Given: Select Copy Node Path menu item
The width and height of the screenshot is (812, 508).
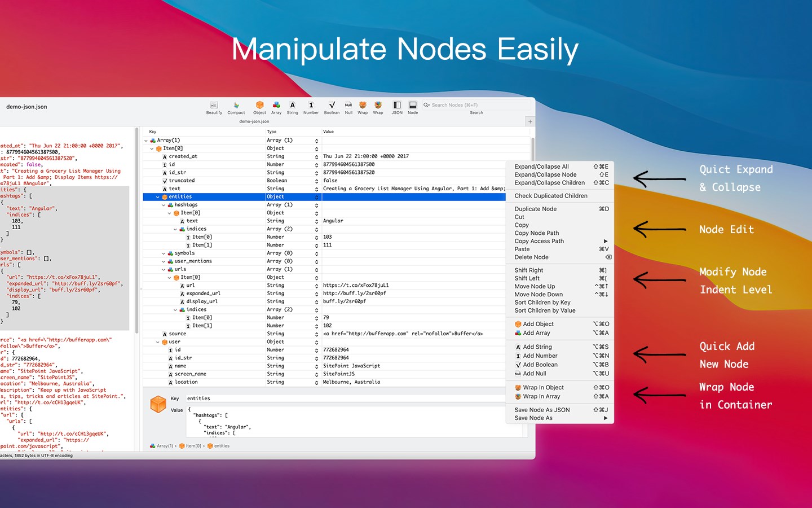Looking at the screenshot, I should click(x=560, y=233).
